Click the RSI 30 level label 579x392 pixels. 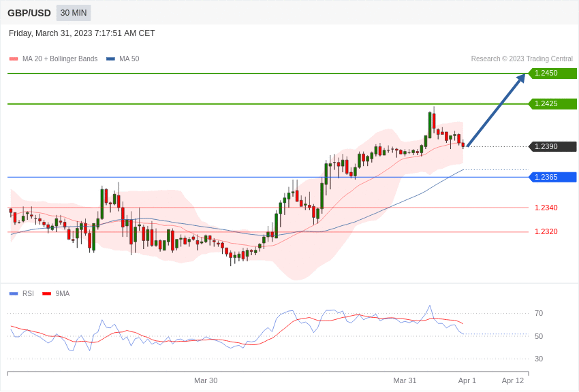pos(539,359)
